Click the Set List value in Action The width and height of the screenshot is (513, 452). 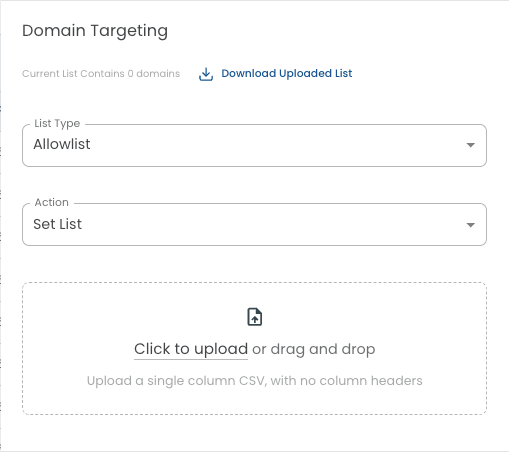(x=57, y=224)
